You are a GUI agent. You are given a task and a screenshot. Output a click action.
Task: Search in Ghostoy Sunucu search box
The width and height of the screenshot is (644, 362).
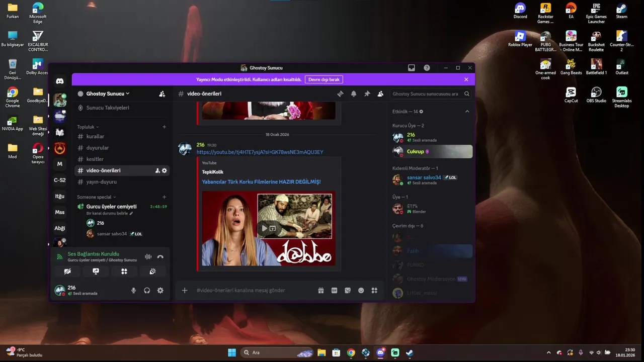click(431, 94)
